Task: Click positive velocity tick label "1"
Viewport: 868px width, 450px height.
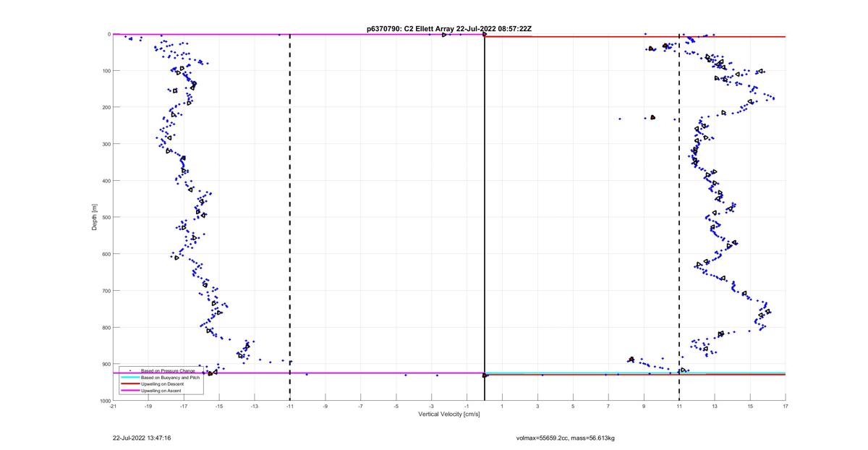Action: tap(503, 407)
